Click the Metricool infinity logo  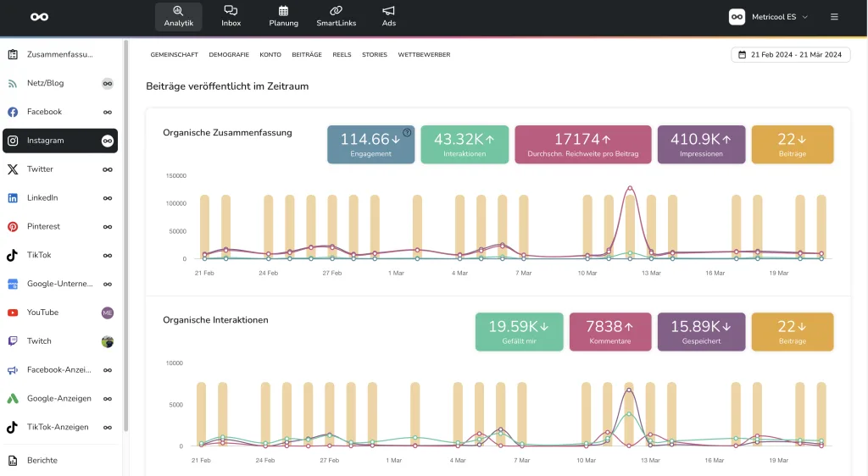point(39,17)
